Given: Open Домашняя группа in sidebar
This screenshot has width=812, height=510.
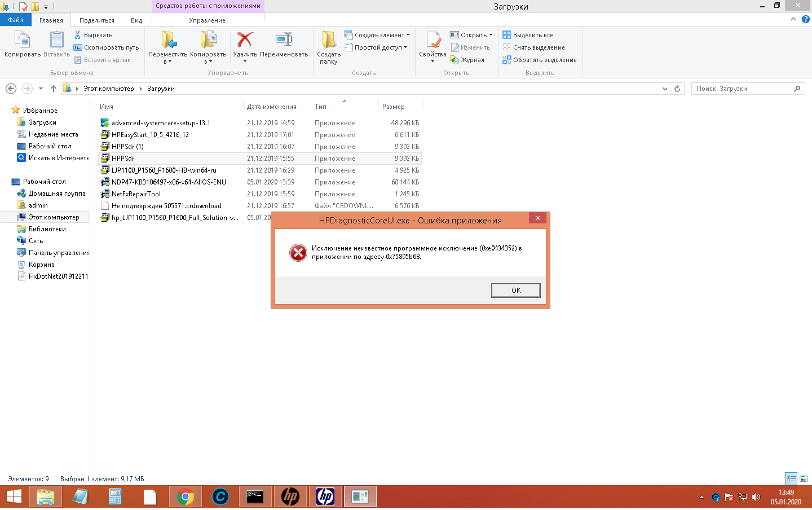Looking at the screenshot, I should pos(51,194).
